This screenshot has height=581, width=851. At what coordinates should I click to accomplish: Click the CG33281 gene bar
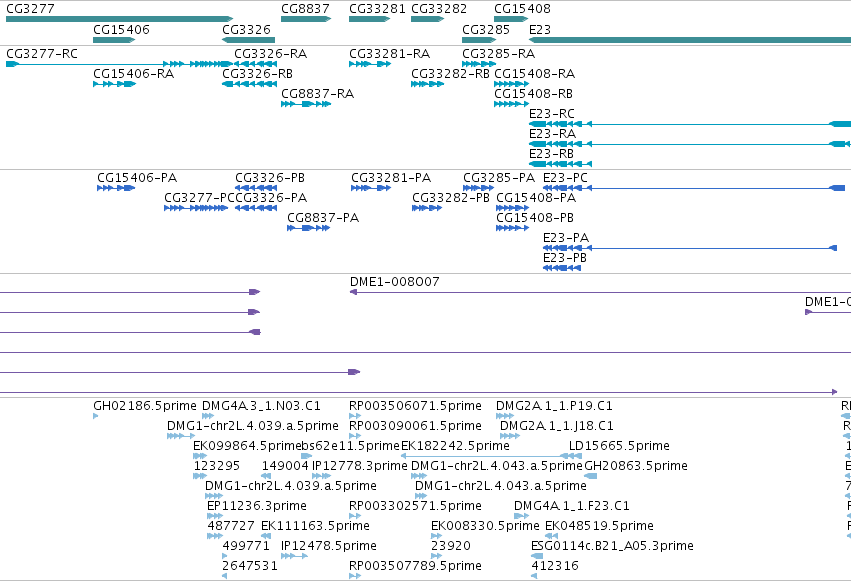coord(370,19)
